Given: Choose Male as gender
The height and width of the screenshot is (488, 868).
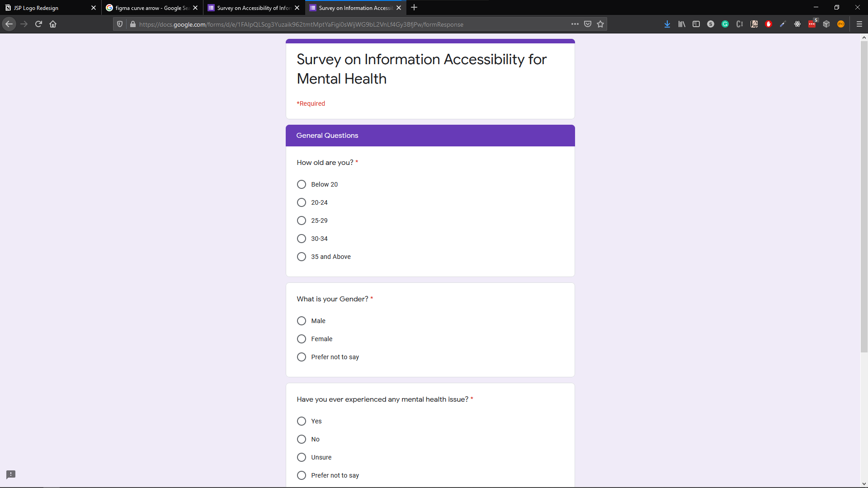Looking at the screenshot, I should coord(302,321).
